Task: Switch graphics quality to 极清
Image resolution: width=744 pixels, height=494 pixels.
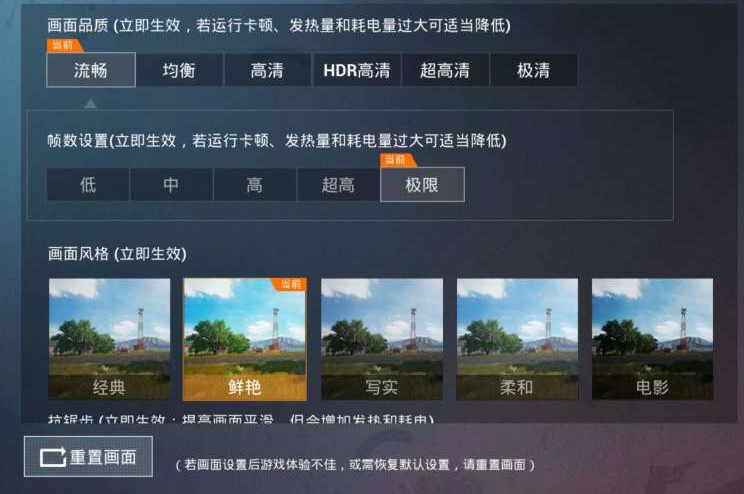Action: click(x=533, y=70)
